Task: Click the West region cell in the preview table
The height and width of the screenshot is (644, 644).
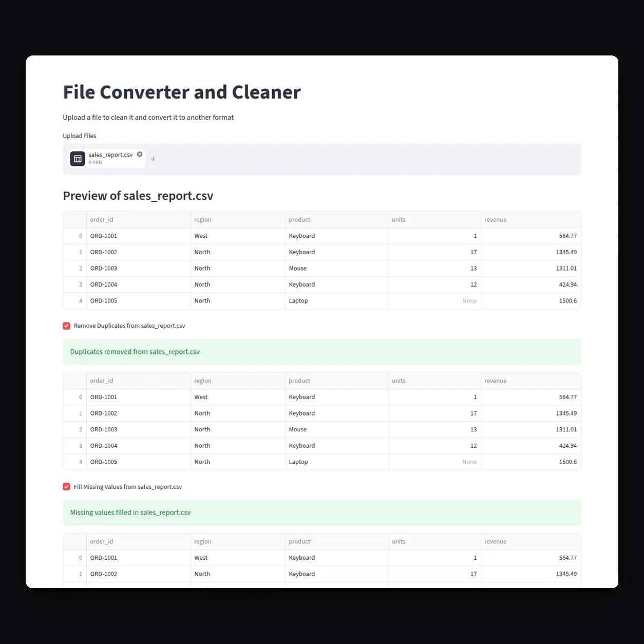Action: coord(238,236)
